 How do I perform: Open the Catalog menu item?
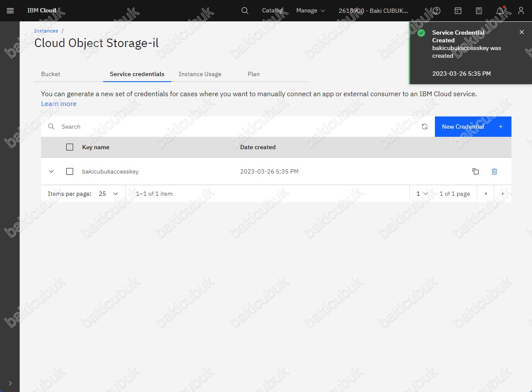272,10
